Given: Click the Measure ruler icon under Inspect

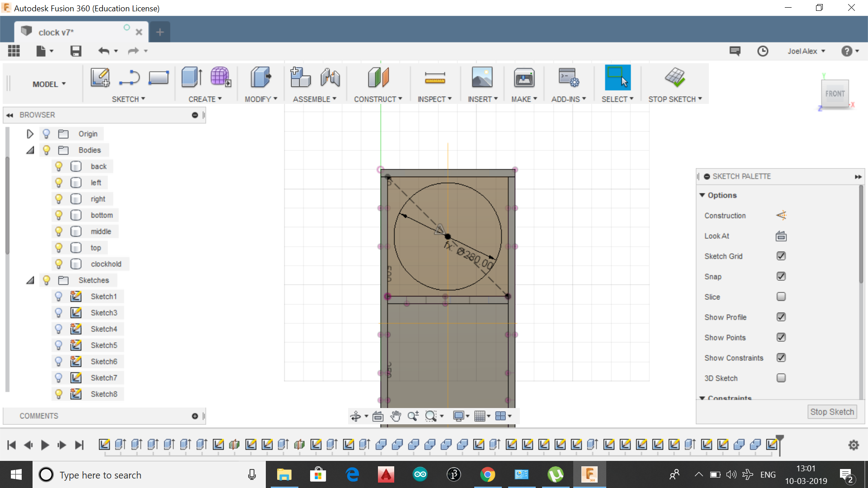Looking at the screenshot, I should 434,78.
